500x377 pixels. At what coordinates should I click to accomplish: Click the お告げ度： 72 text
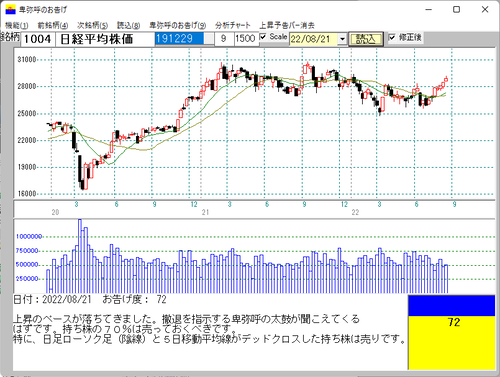point(134,299)
